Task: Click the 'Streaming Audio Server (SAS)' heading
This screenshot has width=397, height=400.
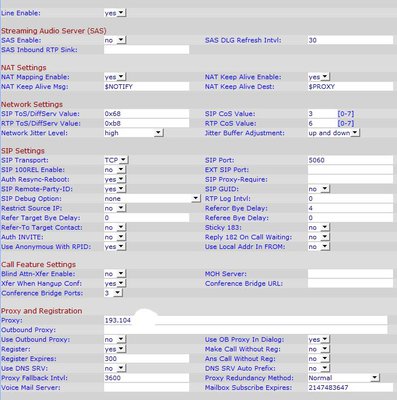Action: click(x=54, y=31)
